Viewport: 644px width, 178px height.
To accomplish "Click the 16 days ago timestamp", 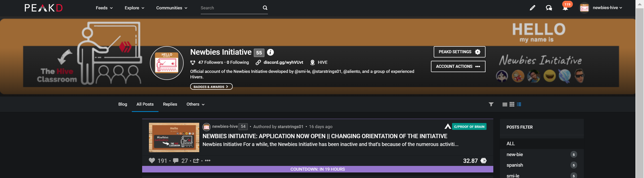I will pyautogui.click(x=320, y=127).
